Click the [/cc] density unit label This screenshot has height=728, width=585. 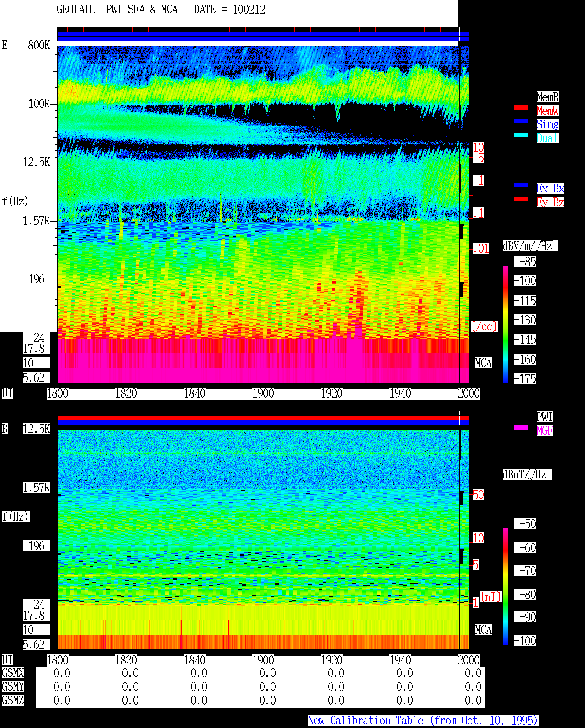[484, 326]
